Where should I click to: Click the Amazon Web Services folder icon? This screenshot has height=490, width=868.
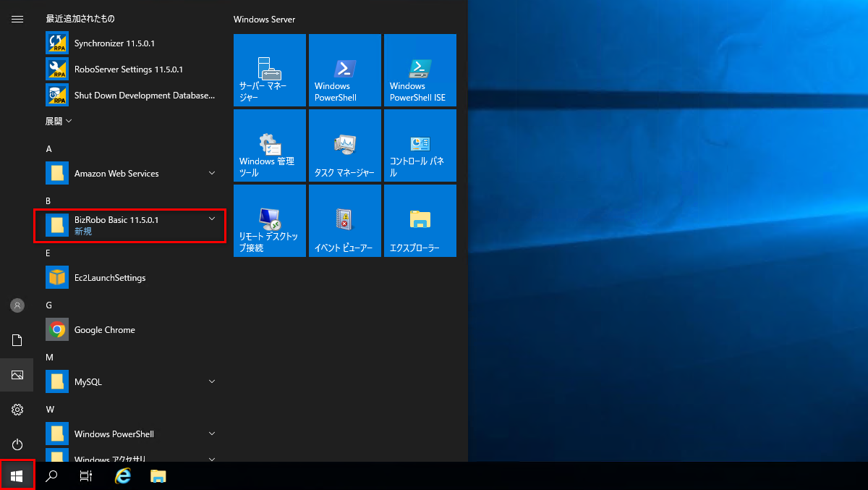tap(57, 174)
